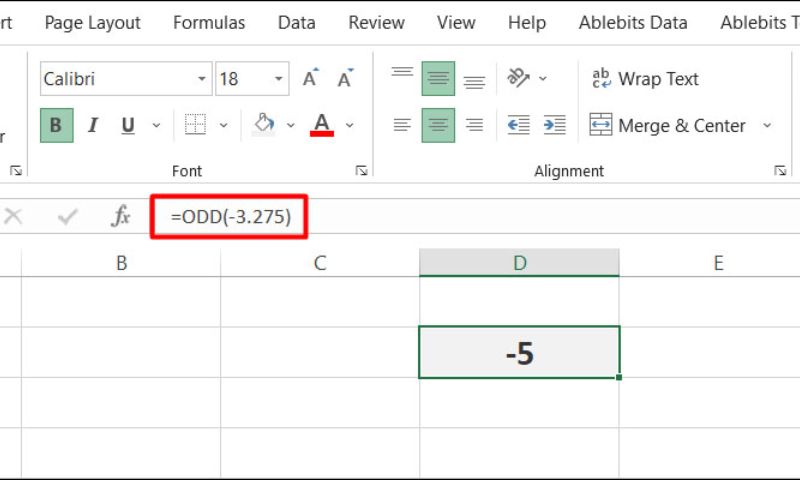This screenshot has height=480, width=800.
Task: Open Formulas tab
Action: click(209, 22)
